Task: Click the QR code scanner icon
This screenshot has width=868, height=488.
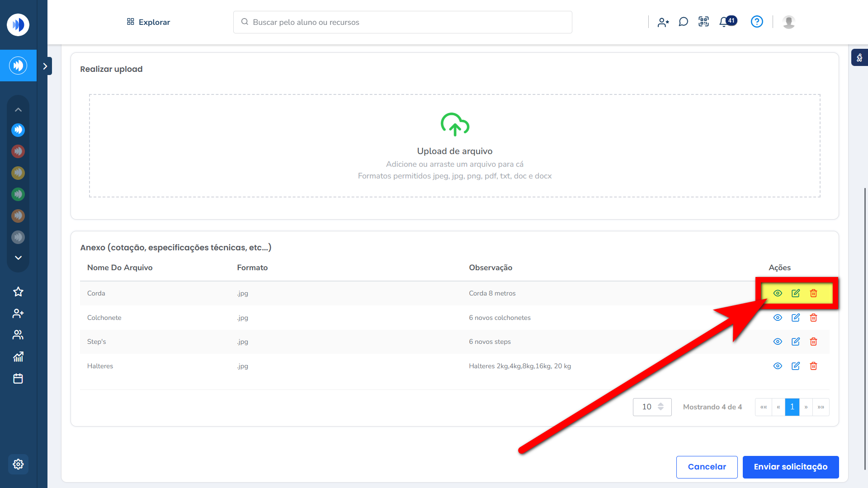Action: [x=703, y=22]
